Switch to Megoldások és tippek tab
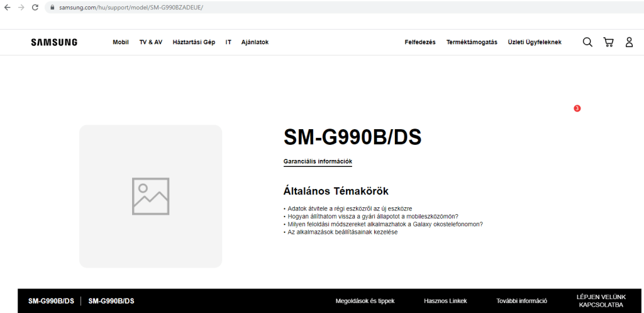The image size is (644, 313). pos(365,301)
